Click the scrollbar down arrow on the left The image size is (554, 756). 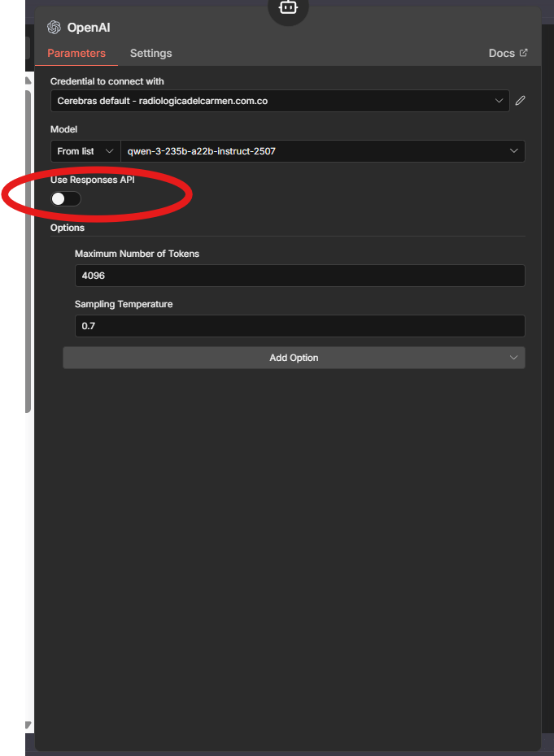[28, 724]
